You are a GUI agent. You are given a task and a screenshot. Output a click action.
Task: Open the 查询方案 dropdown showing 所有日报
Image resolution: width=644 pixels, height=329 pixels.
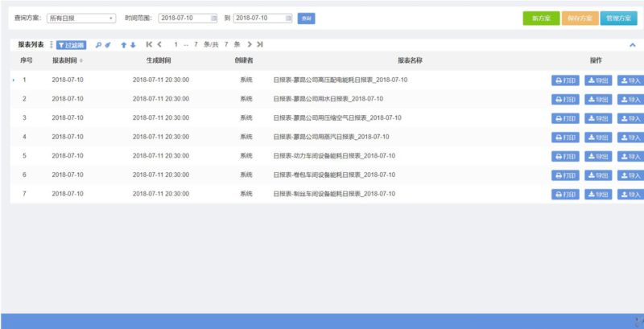[80, 18]
